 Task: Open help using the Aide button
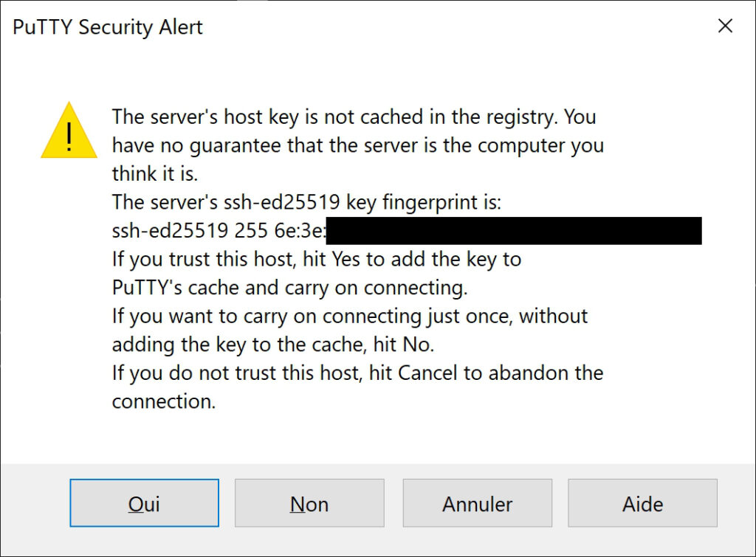(643, 502)
